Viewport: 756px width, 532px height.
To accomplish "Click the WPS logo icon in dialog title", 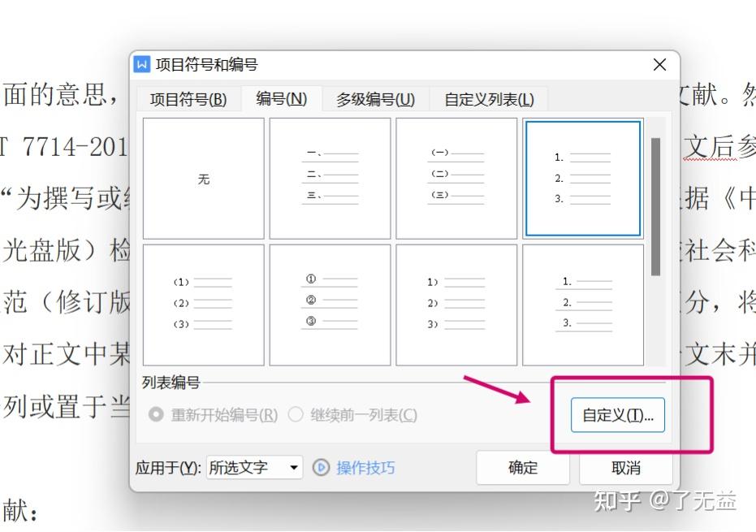I will point(142,64).
